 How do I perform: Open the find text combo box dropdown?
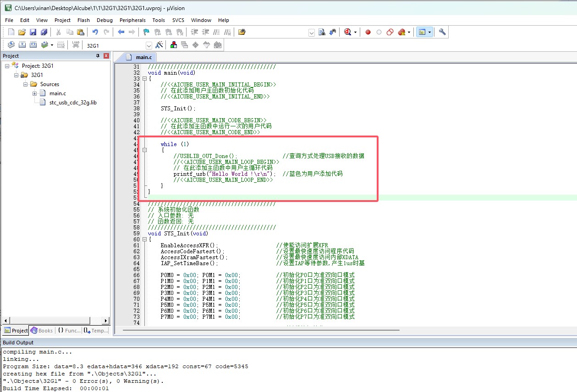click(x=312, y=33)
